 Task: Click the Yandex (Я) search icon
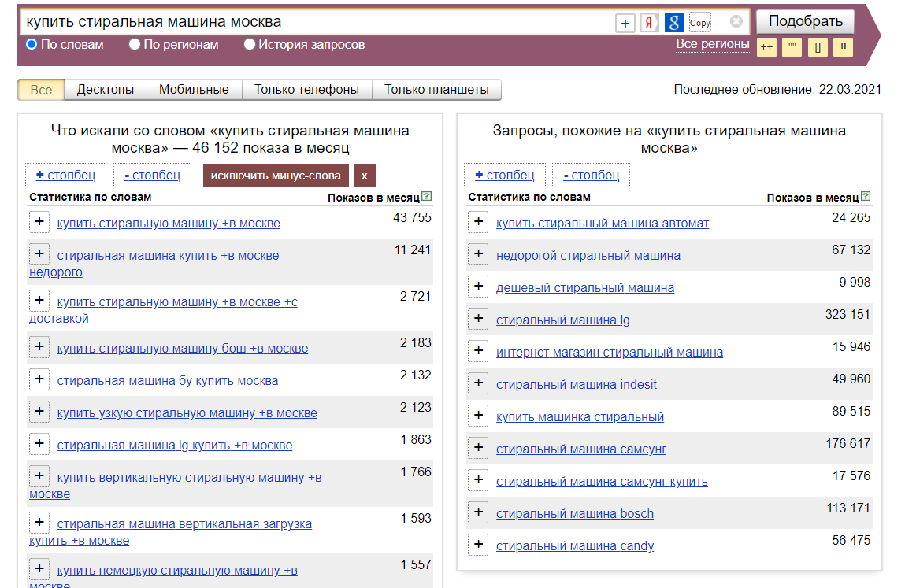(651, 22)
